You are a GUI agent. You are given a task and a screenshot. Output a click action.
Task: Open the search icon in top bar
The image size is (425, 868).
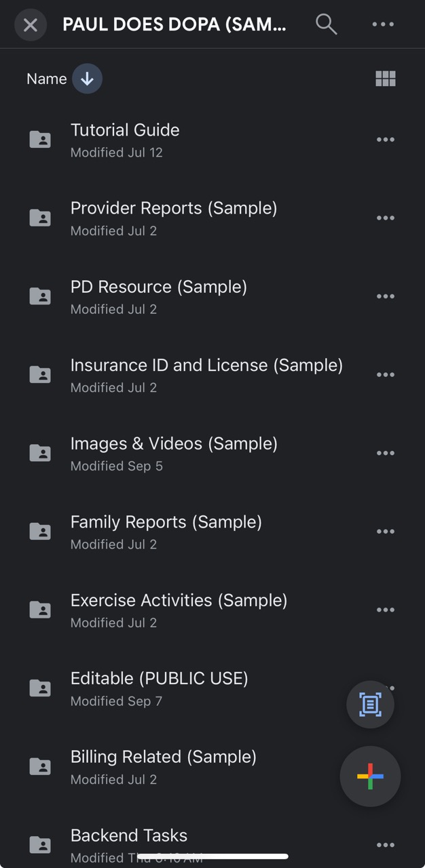[x=326, y=24]
